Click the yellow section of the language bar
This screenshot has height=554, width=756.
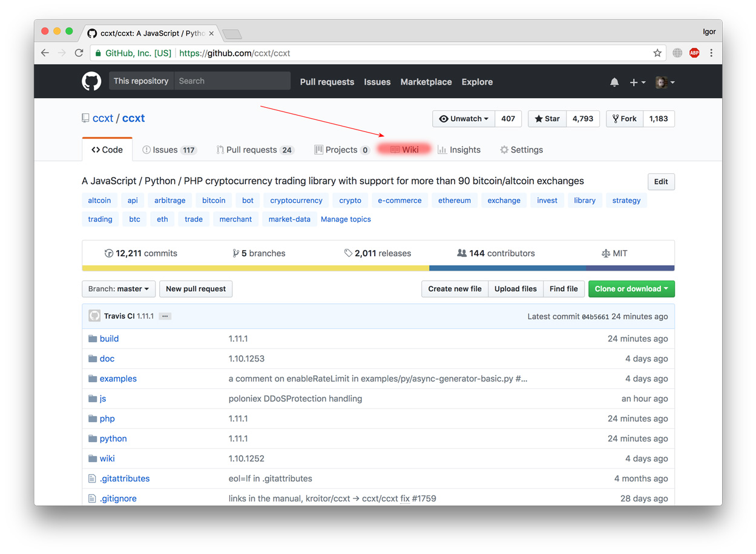click(x=255, y=268)
